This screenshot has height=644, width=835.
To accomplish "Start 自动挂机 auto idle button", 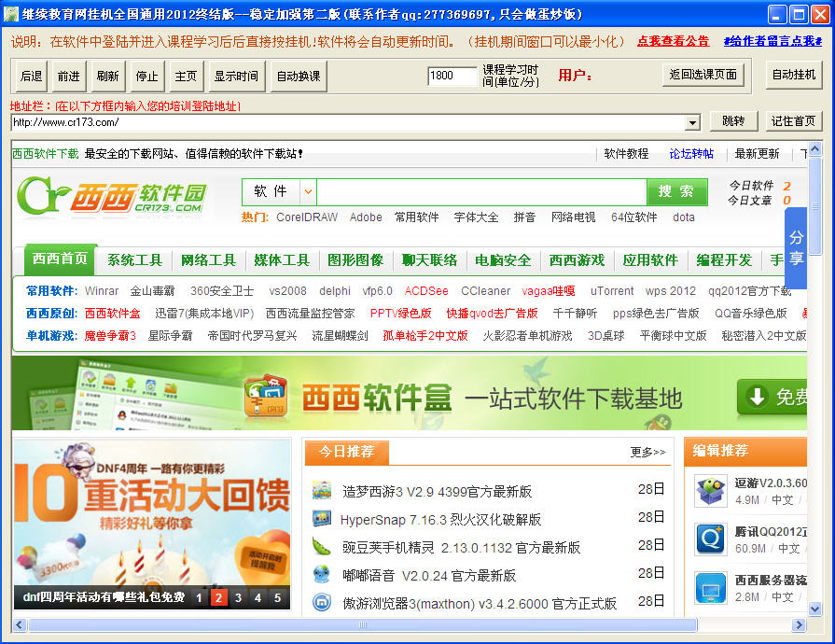I will coord(794,75).
